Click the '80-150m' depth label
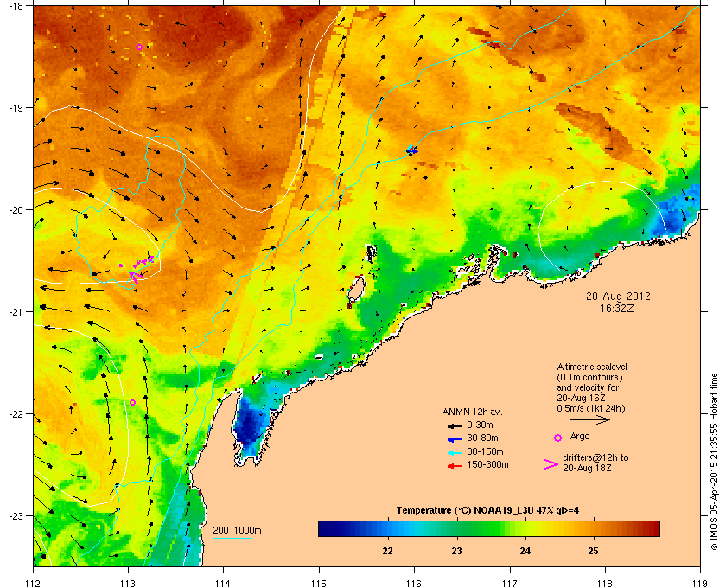Viewport: 726px width, 588px height. [x=485, y=451]
